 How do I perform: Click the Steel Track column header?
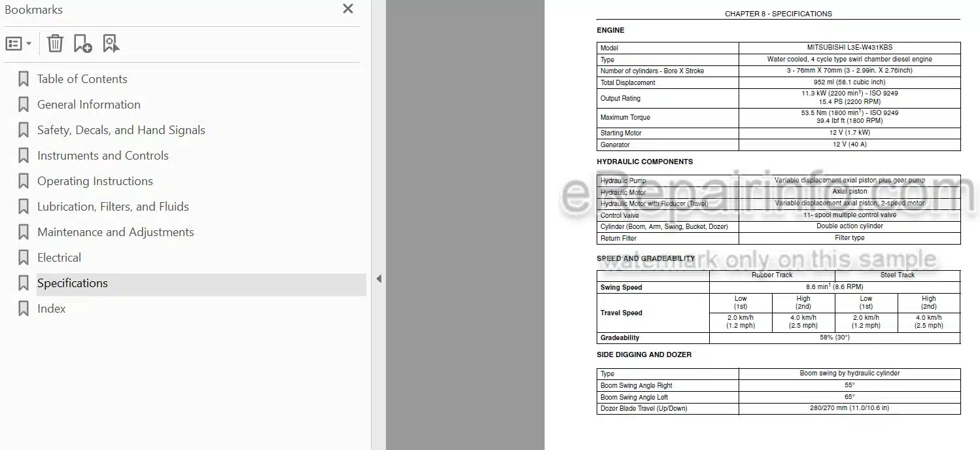[897, 275]
